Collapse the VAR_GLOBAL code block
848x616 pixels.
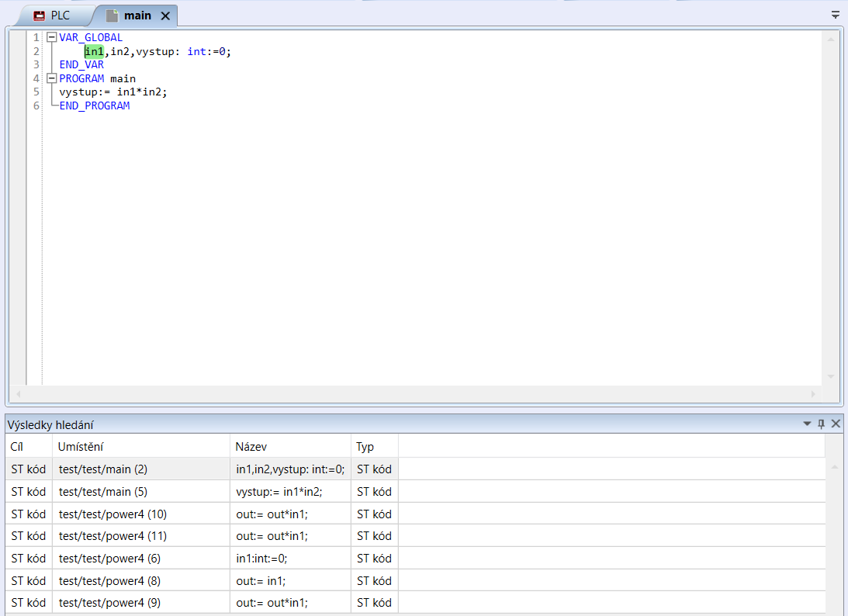click(x=52, y=37)
